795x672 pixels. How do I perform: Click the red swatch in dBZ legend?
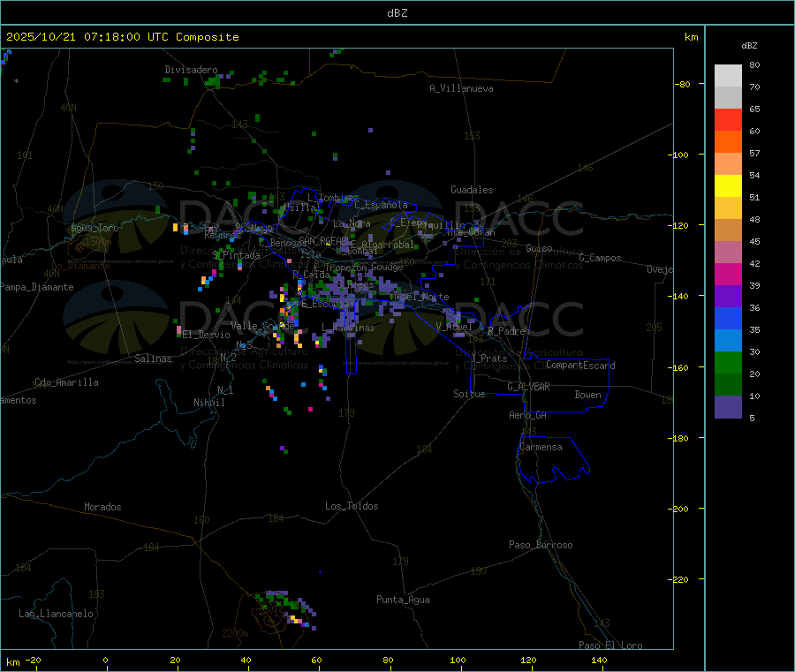coord(728,119)
